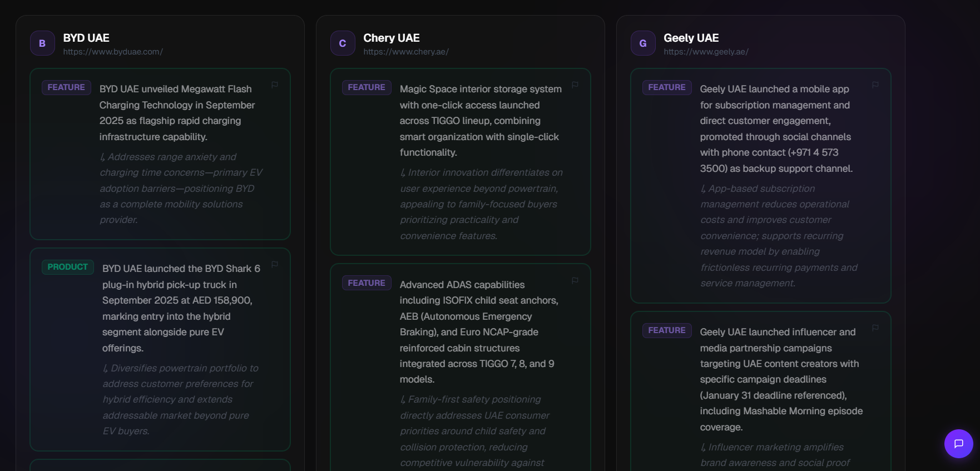This screenshot has width=980, height=471.
Task: Select the Megawatt Flash Charging description text
Action: (x=177, y=113)
